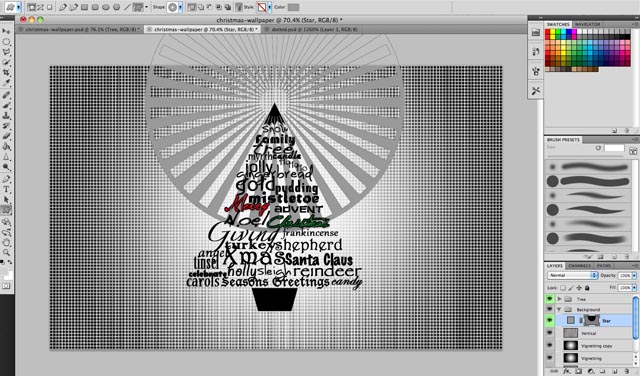The image size is (640, 376).
Task: Choose the Line shape tool
Action: [x=127, y=7]
